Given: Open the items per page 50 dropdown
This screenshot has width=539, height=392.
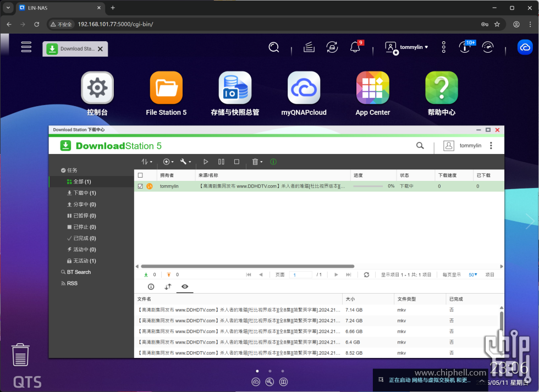Looking at the screenshot, I should 473,275.
